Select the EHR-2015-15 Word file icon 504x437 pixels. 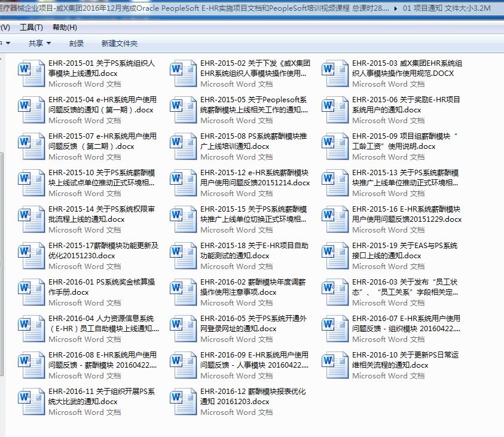click(x=183, y=219)
